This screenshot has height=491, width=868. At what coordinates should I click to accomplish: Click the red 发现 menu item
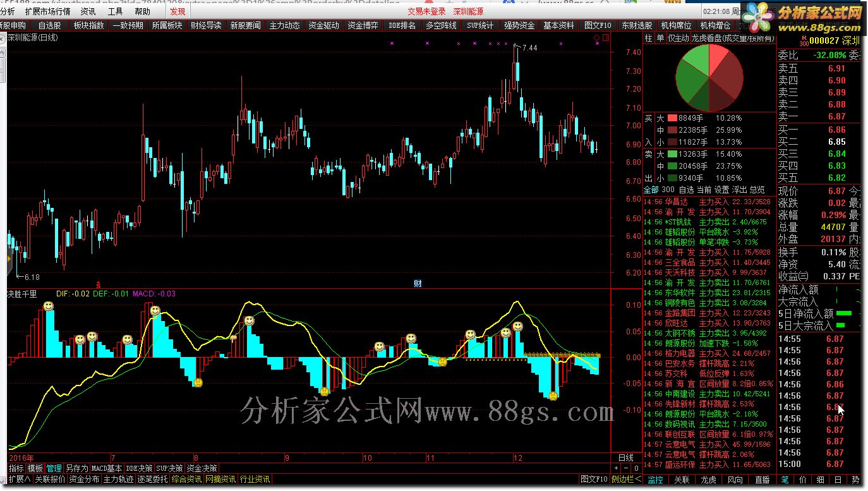pyautogui.click(x=178, y=11)
